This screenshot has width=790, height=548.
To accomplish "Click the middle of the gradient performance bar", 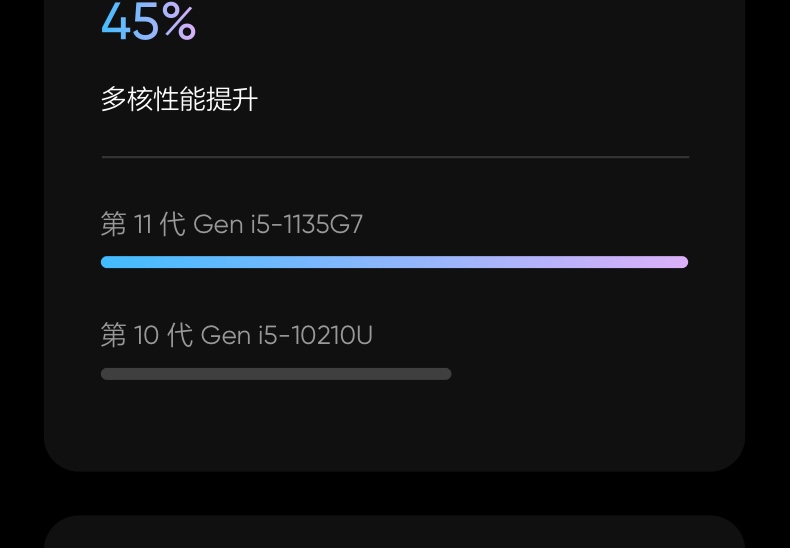I will (x=394, y=262).
